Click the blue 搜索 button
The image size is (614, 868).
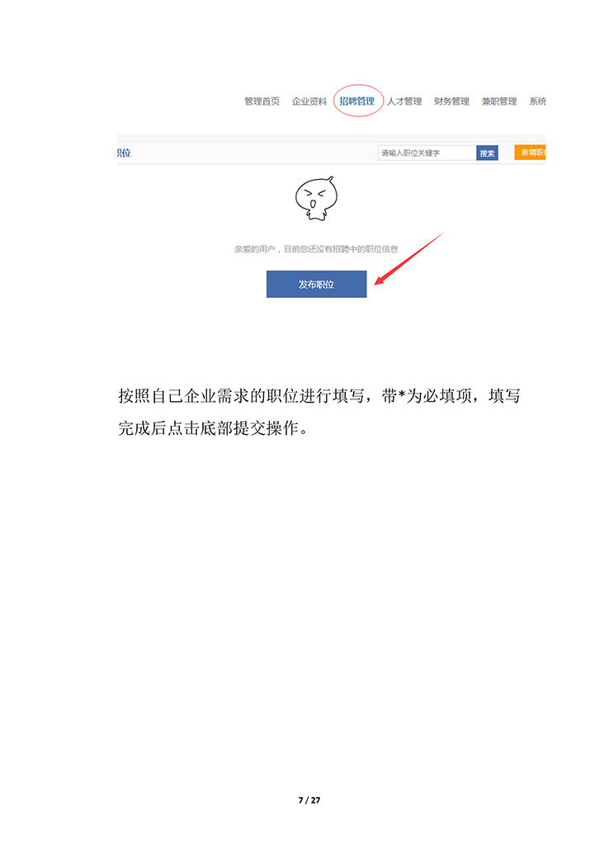click(x=487, y=153)
